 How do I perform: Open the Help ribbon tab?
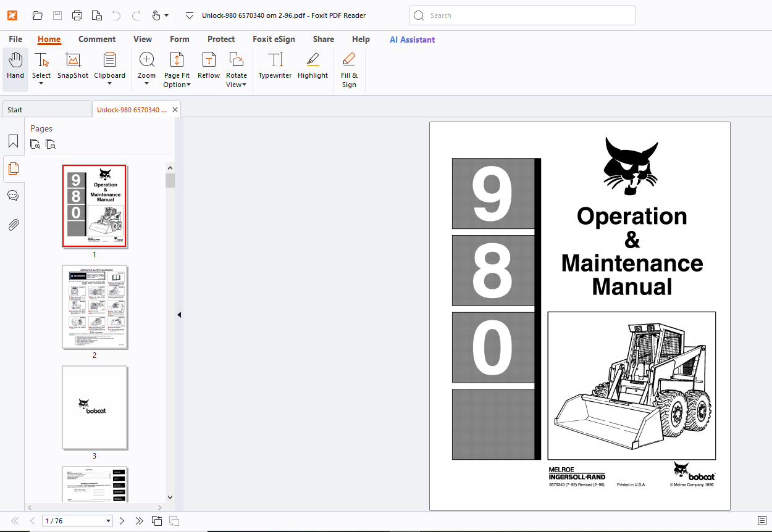[361, 39]
